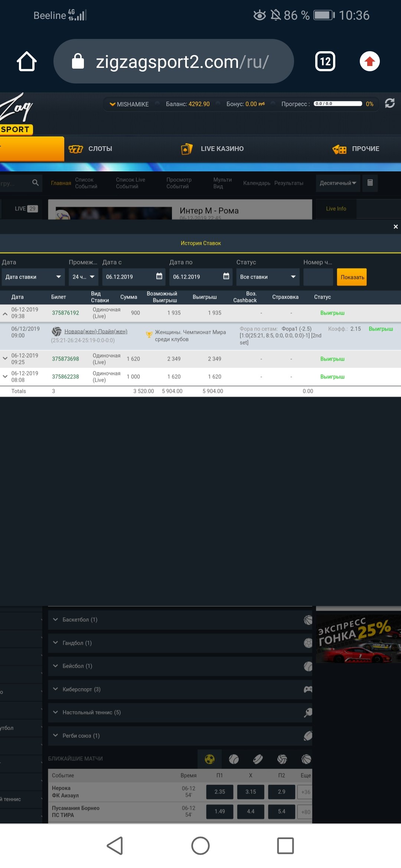Screen dimensions: 401x868
Task: Open the browser tabs counter showing 12
Action: (325, 61)
